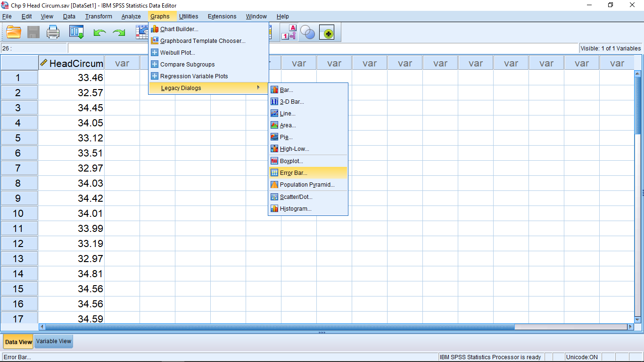The image size is (644, 362).
Task: Click the Show All Variables plus icon
Action: tap(327, 33)
